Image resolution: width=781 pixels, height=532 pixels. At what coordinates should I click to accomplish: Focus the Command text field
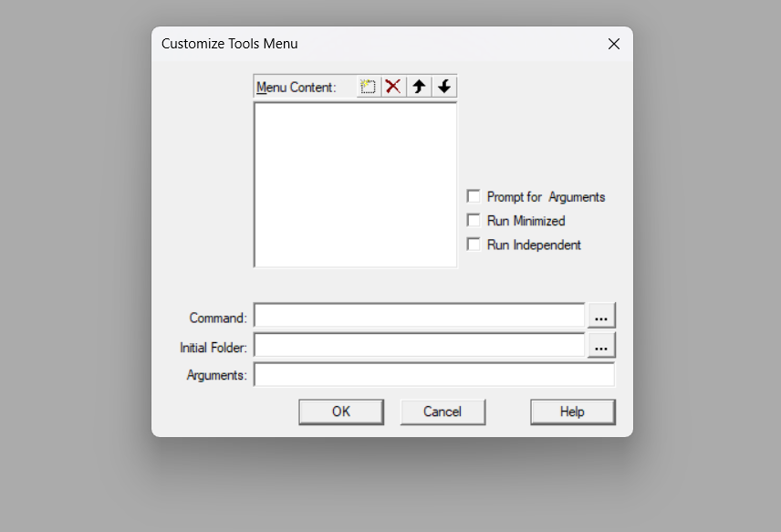(419, 316)
